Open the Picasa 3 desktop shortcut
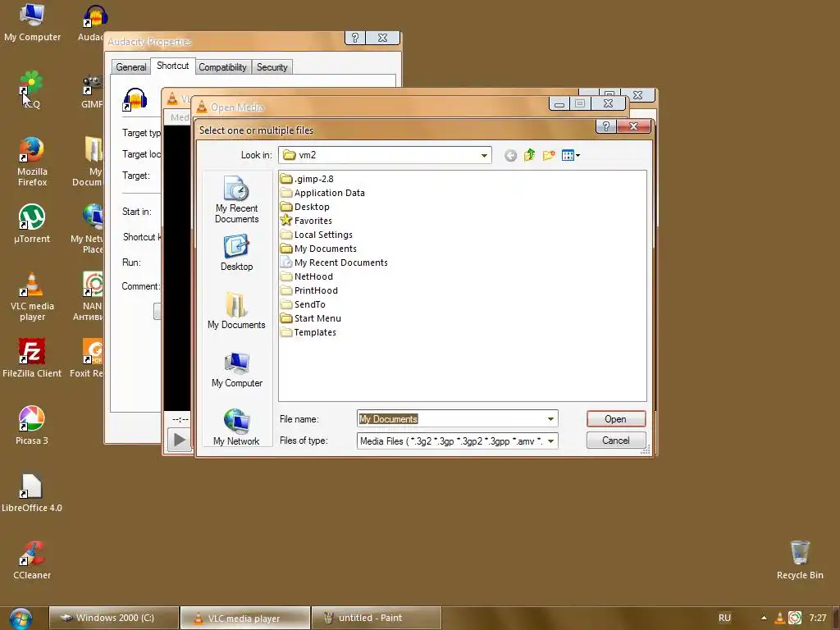This screenshot has height=630, width=840. 32,426
